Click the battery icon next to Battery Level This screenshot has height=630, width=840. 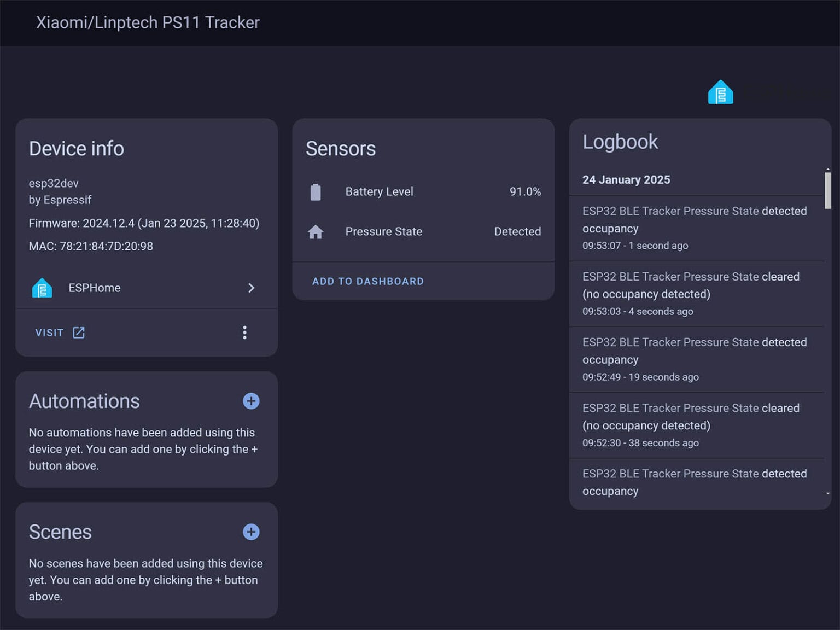pyautogui.click(x=316, y=191)
